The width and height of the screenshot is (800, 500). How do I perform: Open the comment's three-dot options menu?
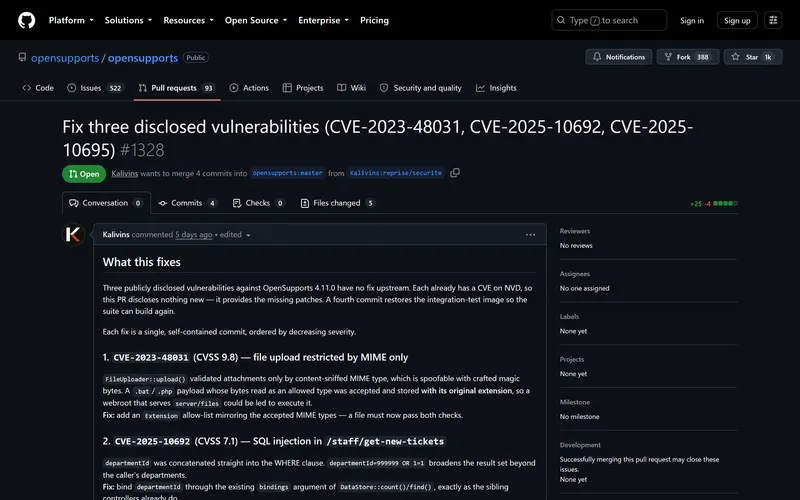[531, 235]
